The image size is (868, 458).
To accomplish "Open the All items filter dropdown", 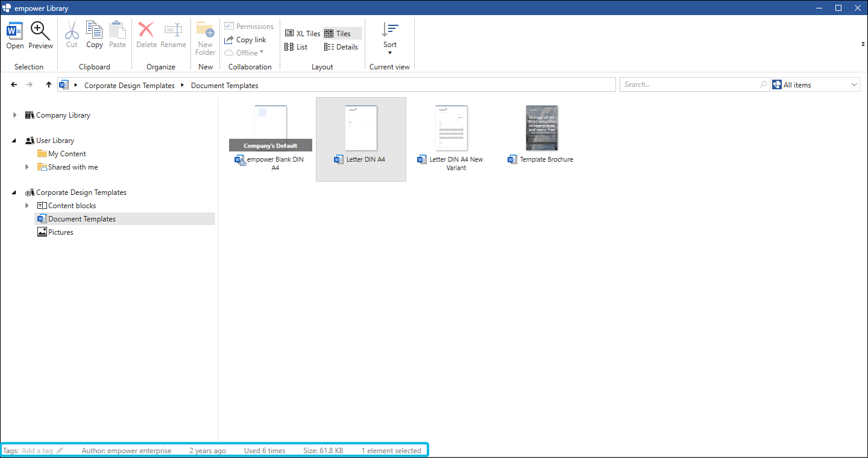I will [x=816, y=84].
